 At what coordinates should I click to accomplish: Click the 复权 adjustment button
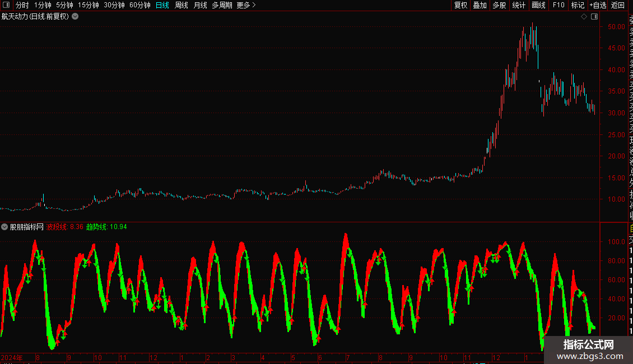(460, 5)
